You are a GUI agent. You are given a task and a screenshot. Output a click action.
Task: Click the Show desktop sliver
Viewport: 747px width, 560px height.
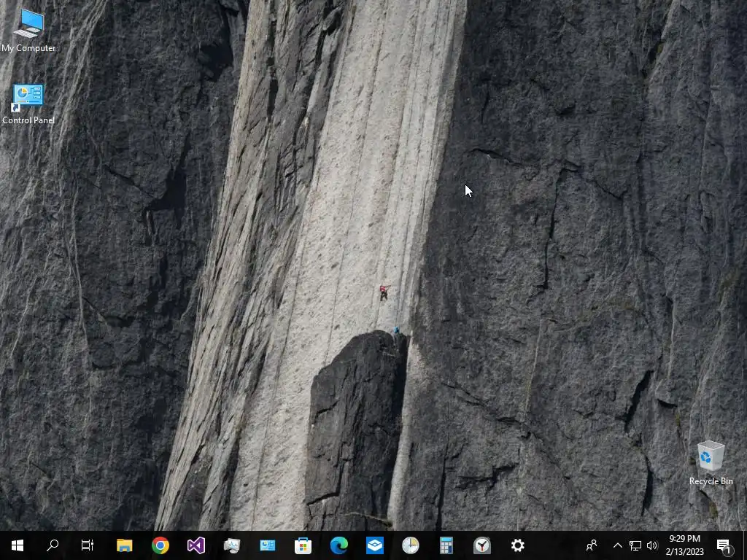(x=745, y=545)
